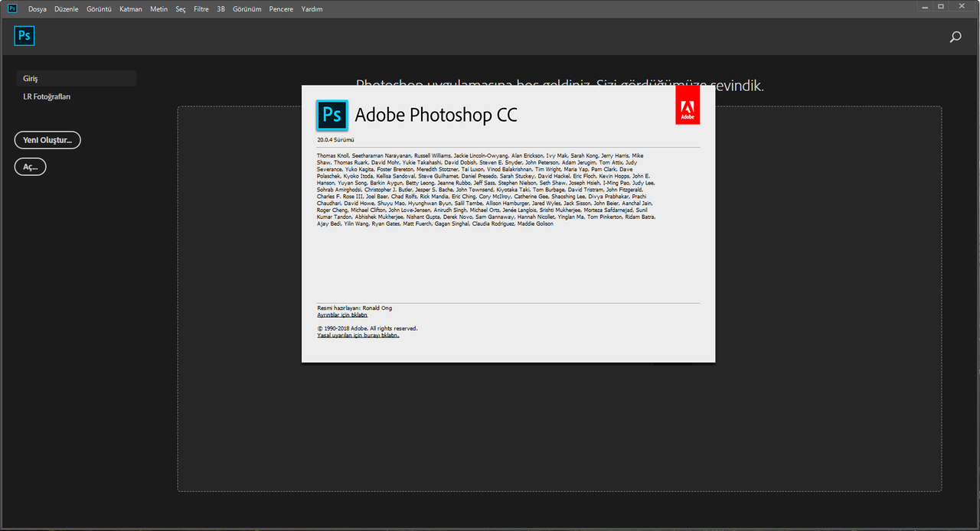Open the Dosya menu
This screenshot has height=531, width=980.
pyautogui.click(x=38, y=9)
